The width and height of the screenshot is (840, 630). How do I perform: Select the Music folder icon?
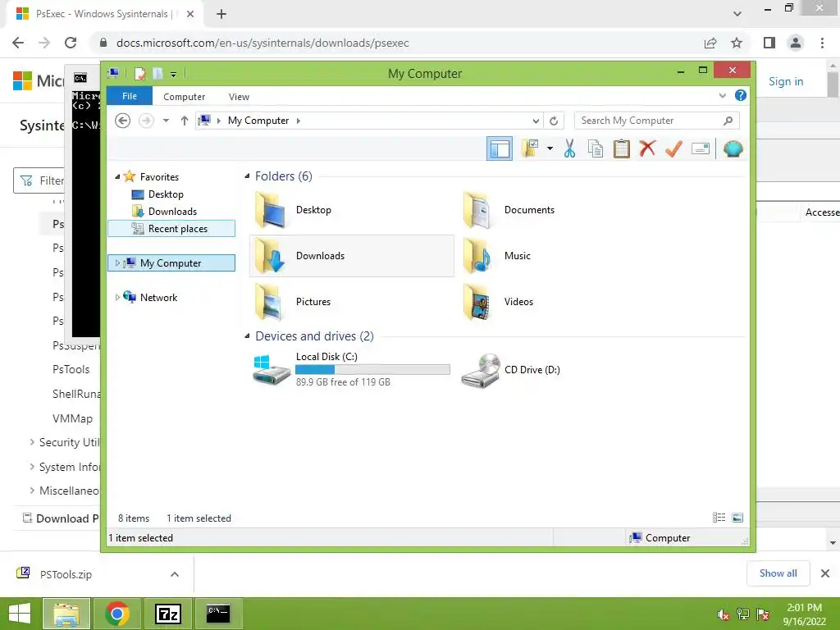pos(477,256)
